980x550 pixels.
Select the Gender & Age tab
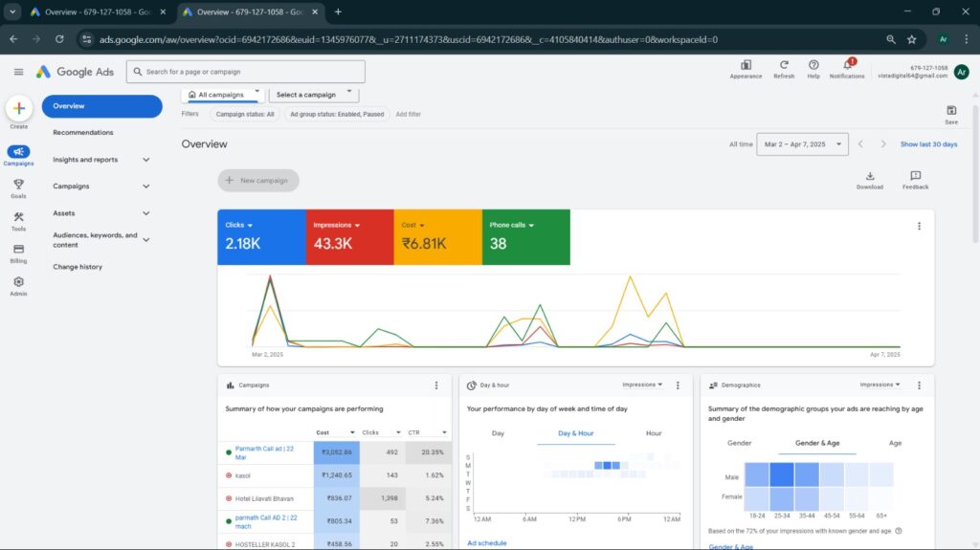click(817, 443)
